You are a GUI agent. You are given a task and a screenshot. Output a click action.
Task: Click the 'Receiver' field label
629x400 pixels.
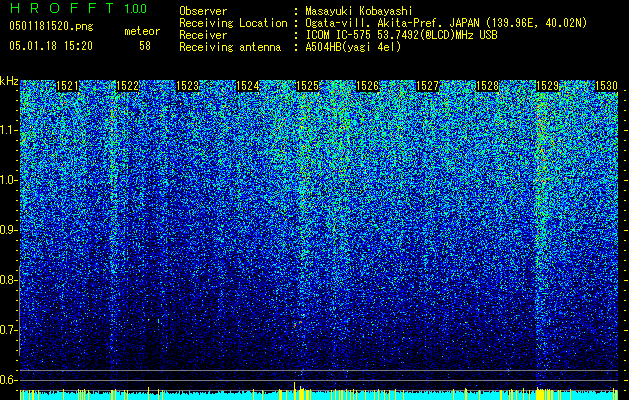203,35
